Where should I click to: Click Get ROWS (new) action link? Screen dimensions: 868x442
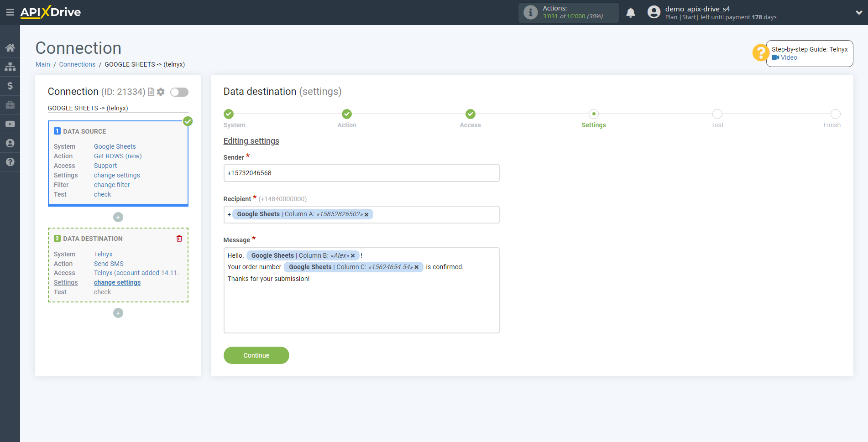coord(118,156)
